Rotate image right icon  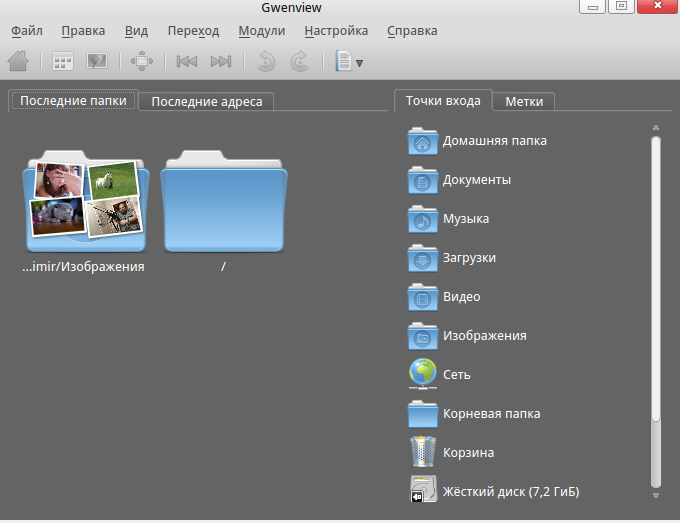300,61
